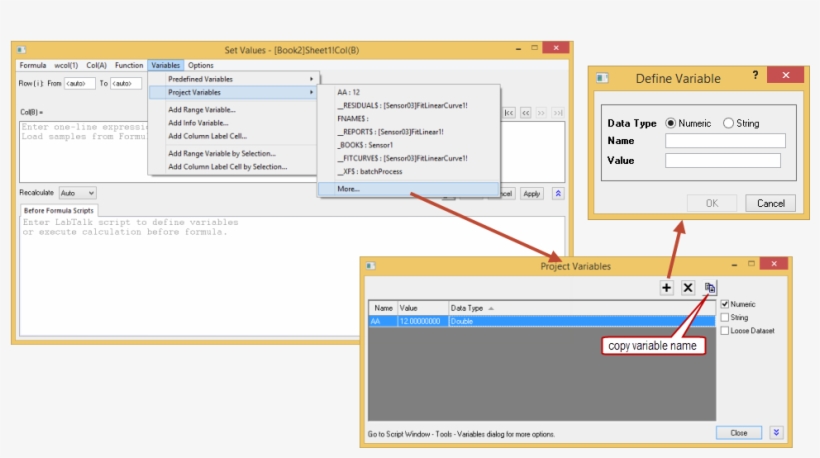Click the Name input field
820x458 pixels.
(x=724, y=141)
